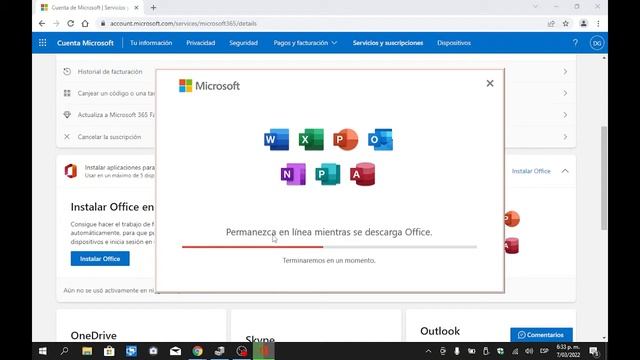Open the help question mark
Screen dimensions: 640x360
tap(575, 43)
